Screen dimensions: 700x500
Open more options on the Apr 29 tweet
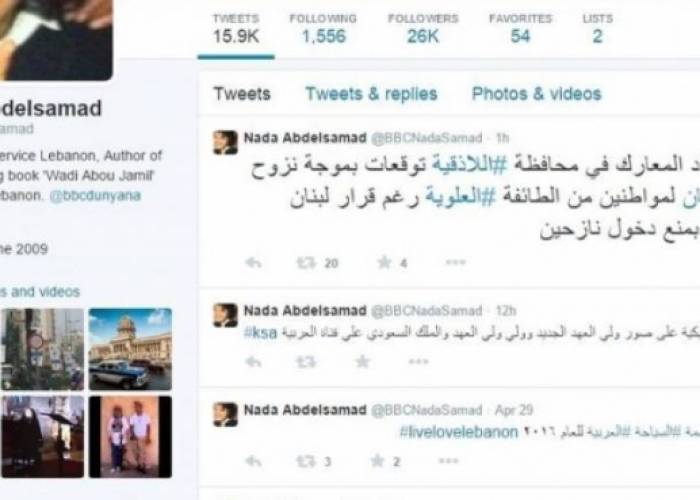click(x=449, y=461)
